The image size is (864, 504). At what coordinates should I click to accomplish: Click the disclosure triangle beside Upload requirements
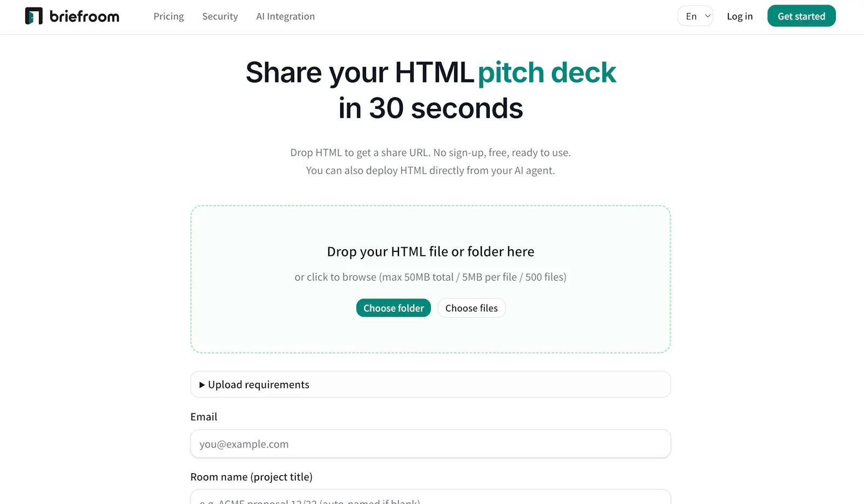click(x=202, y=385)
